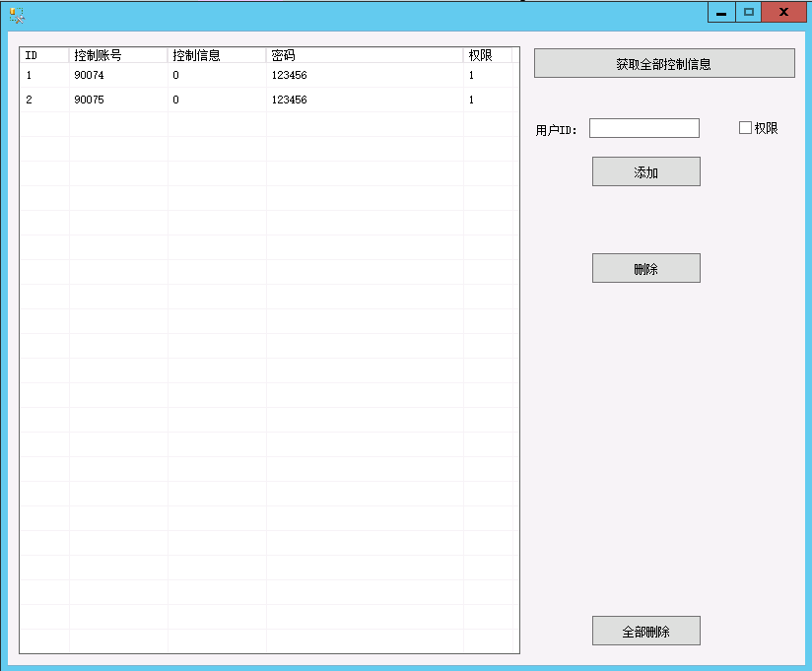
Task: Click the 控制信息 column header
Action: click(217, 55)
